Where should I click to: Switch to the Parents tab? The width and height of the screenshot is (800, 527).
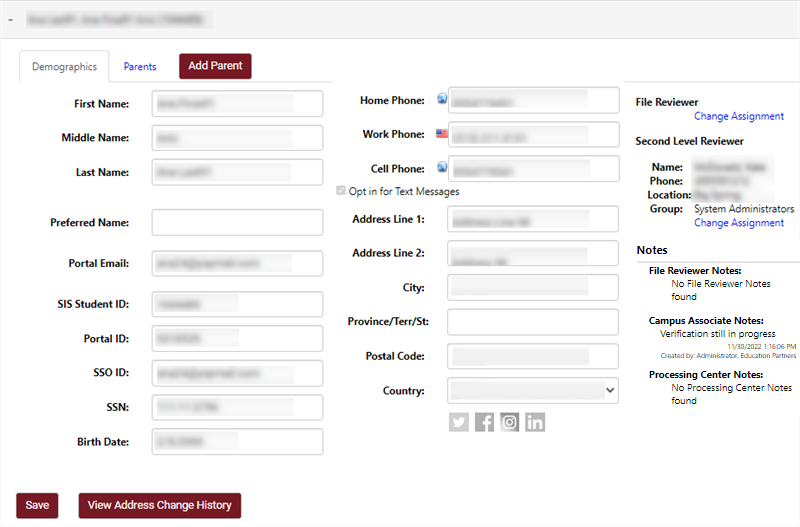coord(140,67)
